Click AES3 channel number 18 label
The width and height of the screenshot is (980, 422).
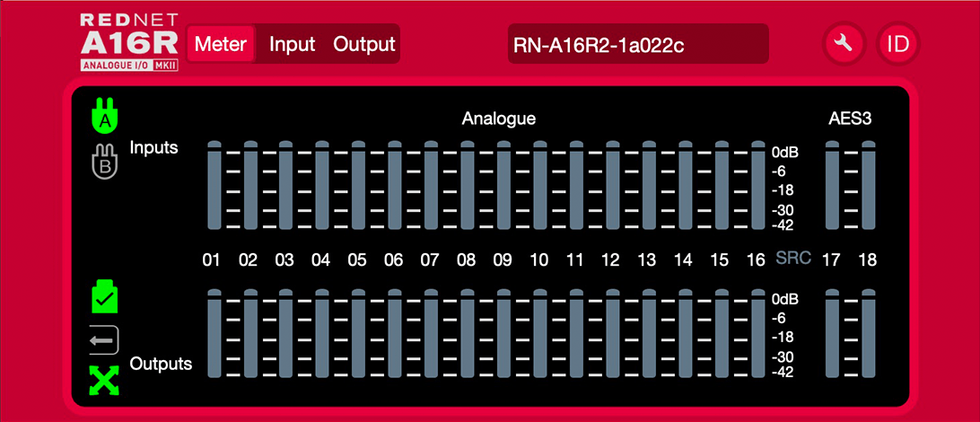(868, 260)
